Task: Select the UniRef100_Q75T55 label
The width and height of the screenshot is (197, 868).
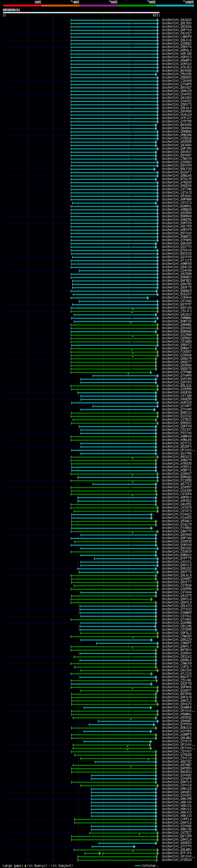Action: pyautogui.click(x=177, y=121)
